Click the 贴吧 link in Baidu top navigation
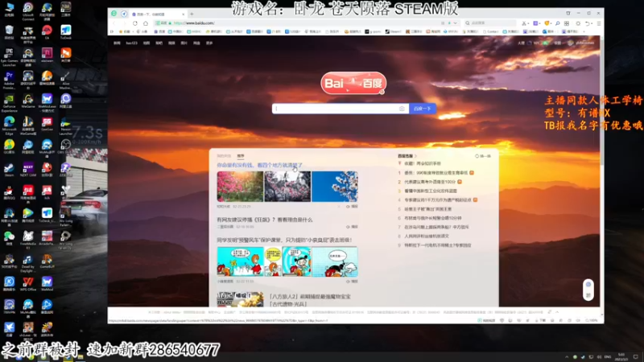The height and width of the screenshot is (362, 644). pos(159,43)
